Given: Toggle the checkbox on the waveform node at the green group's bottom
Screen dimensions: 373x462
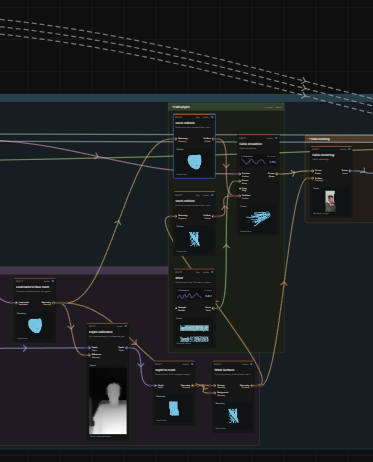Looking at the screenshot, I should tap(212, 272).
